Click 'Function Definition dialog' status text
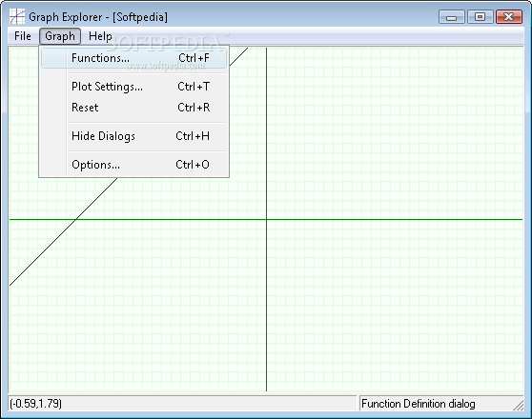 pyautogui.click(x=418, y=404)
